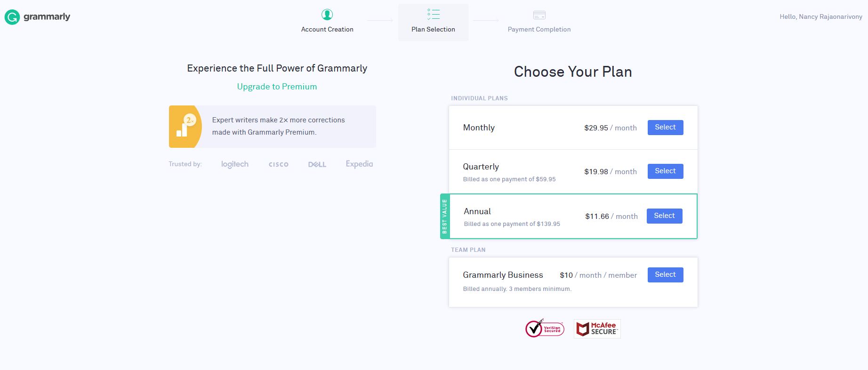868x370 pixels.
Task: Click the McAfee Secure badge
Action: coord(597,329)
